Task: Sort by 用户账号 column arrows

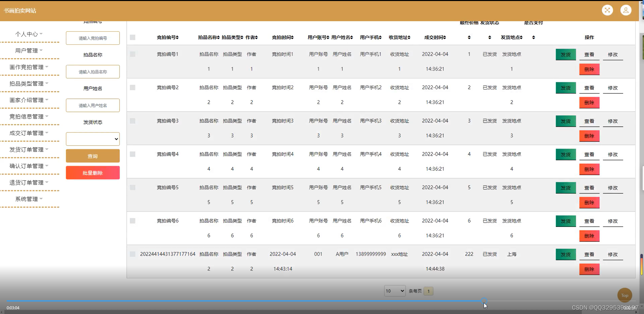Action: pyautogui.click(x=328, y=37)
